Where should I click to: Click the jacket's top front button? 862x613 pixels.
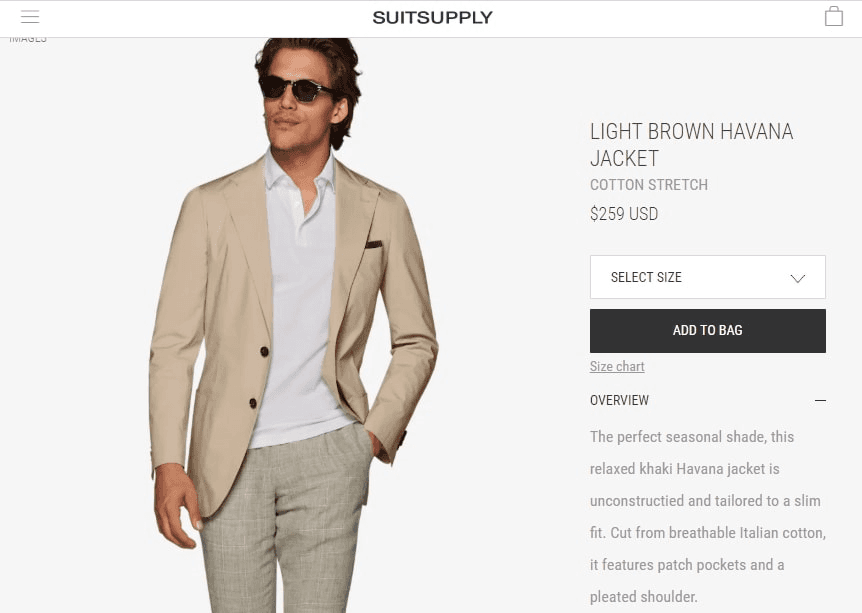(266, 350)
